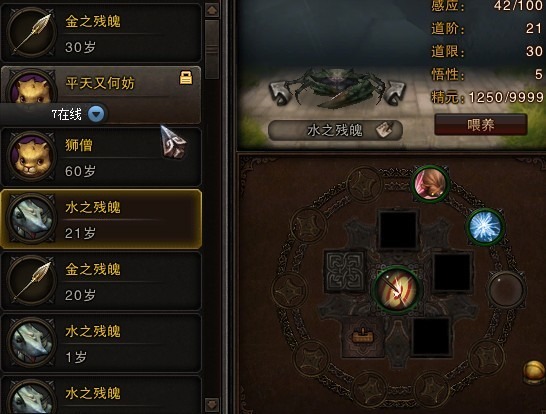Click the golden orb at panel edge
The image size is (546, 414).
(x=534, y=372)
